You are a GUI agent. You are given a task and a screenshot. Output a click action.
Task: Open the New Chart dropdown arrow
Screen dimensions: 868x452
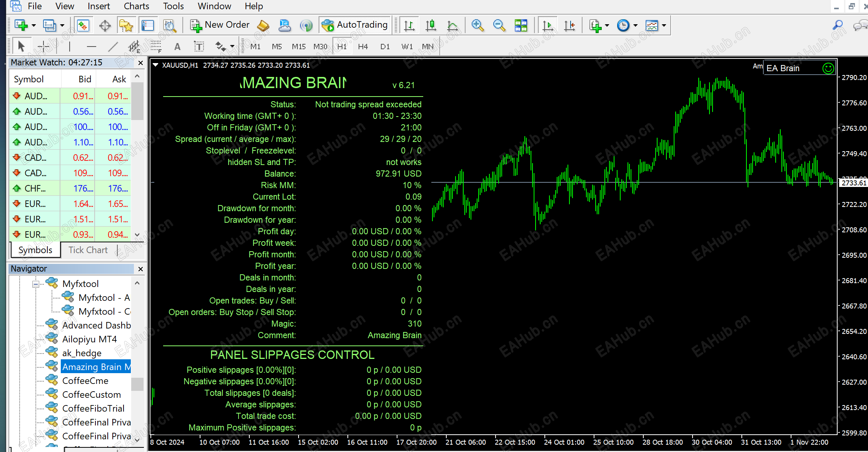pos(34,25)
